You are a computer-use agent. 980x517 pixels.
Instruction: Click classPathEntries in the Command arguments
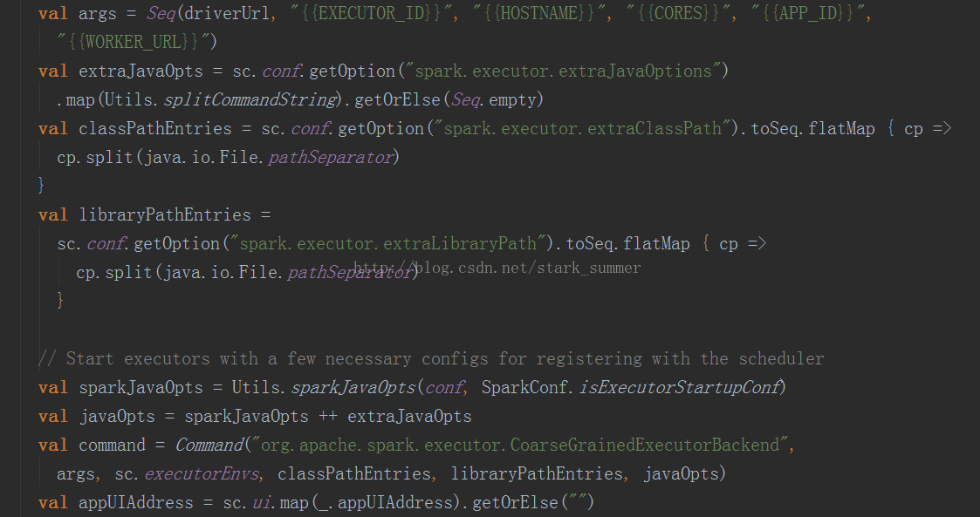click(x=353, y=474)
